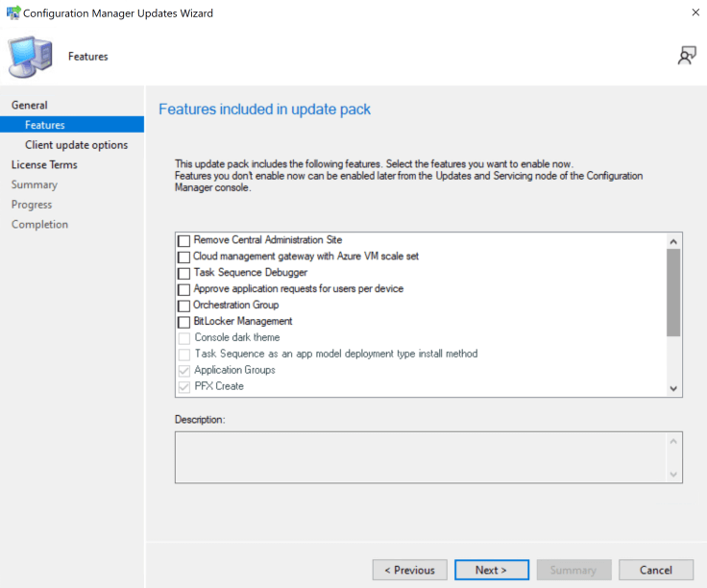This screenshot has width=707, height=588.
Task: Click the Application Groups checkbox
Action: point(184,371)
